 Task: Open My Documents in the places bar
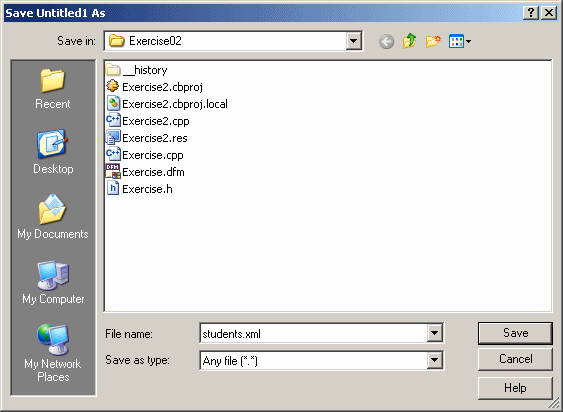[53, 217]
